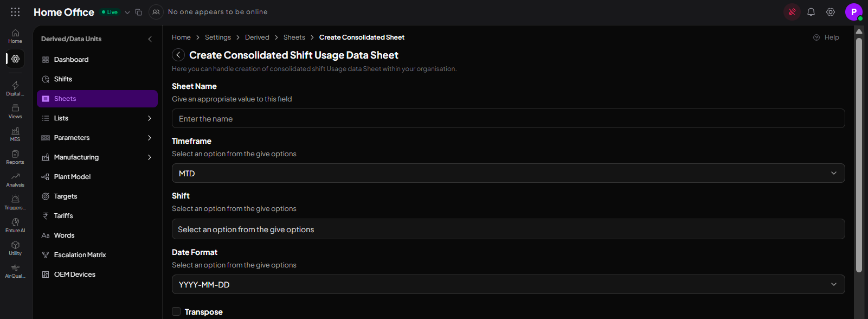Image resolution: width=868 pixels, height=319 pixels.
Task: Open Plant Model in the sidebar
Action: [97, 177]
